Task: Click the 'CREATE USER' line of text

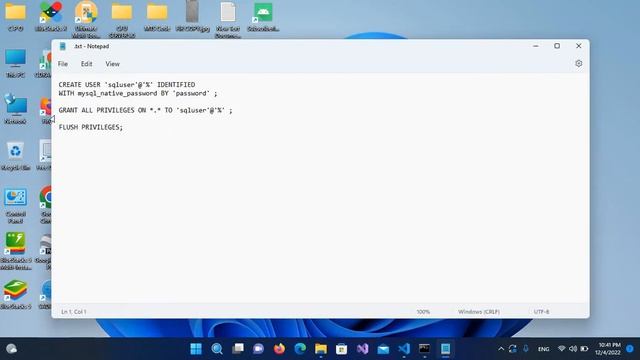Action: [127, 84]
